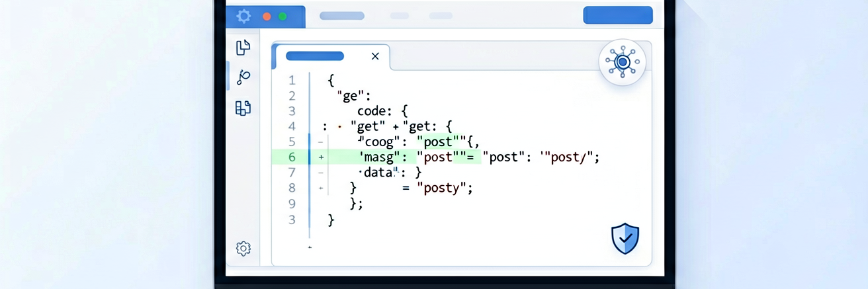Click the shield checkmark security icon

pos(625,238)
